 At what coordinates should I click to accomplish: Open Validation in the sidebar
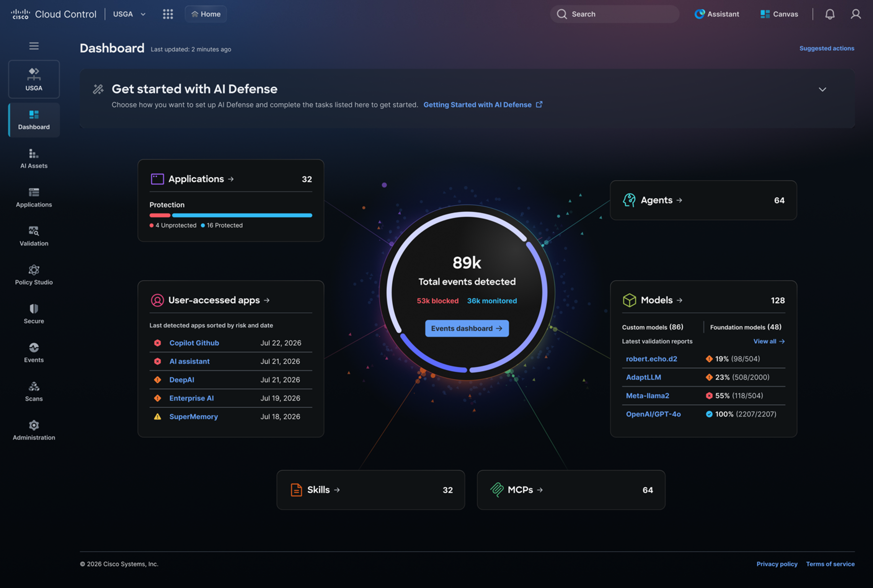[34, 236]
